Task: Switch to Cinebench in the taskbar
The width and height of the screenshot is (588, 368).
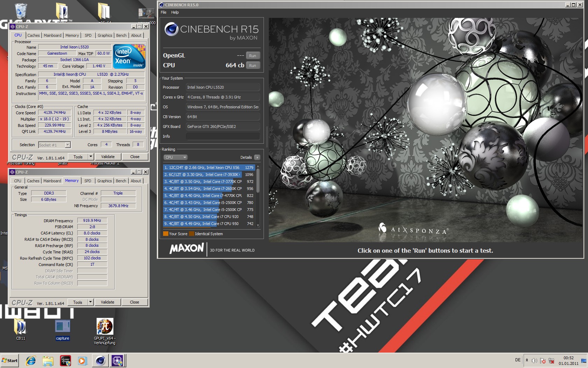Action: [100, 361]
